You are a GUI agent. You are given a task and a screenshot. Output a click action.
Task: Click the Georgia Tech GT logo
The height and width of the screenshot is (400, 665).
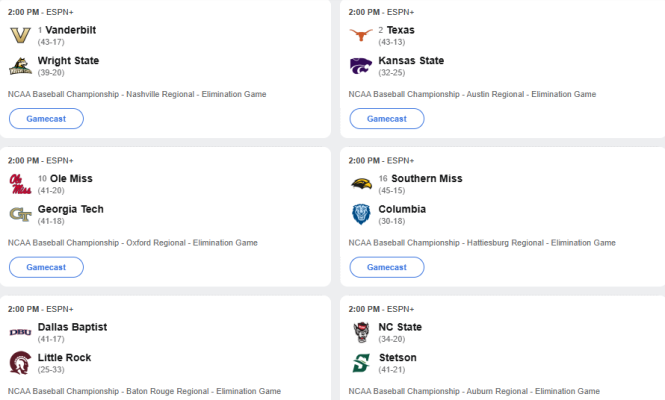click(20, 215)
